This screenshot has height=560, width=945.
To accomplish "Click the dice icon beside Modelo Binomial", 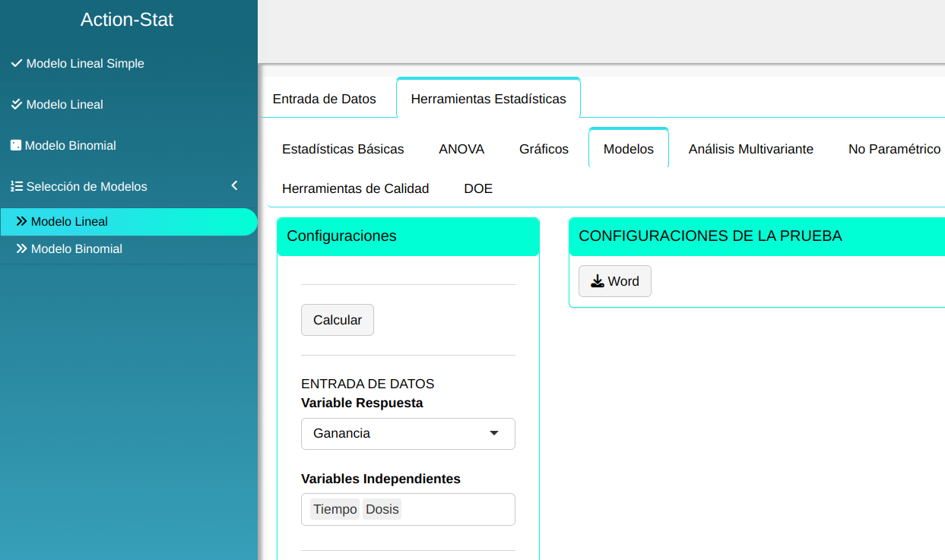I will [x=16, y=145].
